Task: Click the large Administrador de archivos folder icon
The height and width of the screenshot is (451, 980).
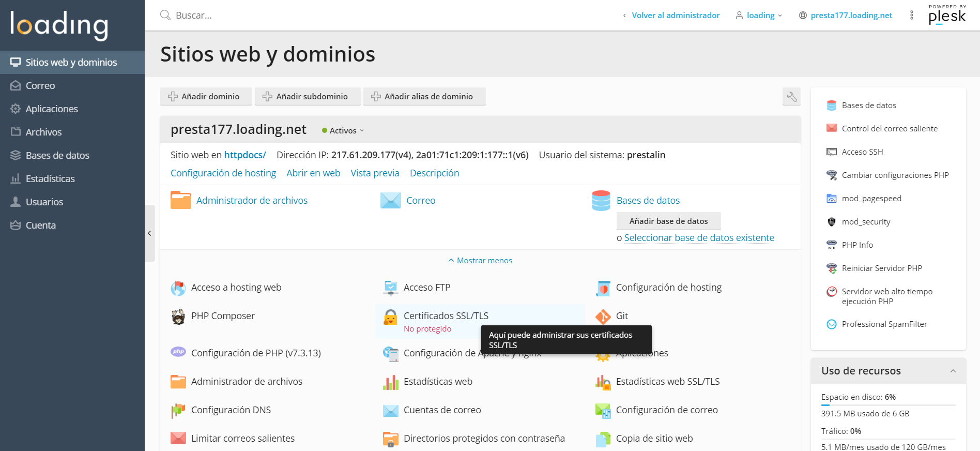Action: coord(181,200)
